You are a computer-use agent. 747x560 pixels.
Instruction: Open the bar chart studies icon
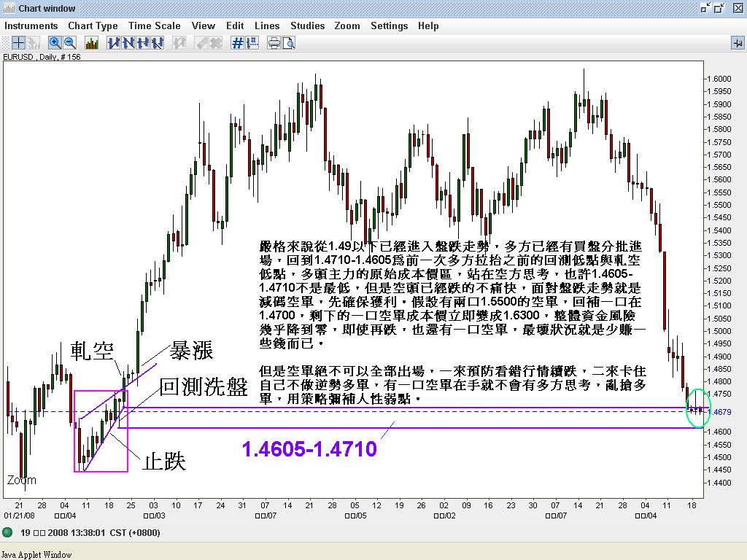(91, 43)
